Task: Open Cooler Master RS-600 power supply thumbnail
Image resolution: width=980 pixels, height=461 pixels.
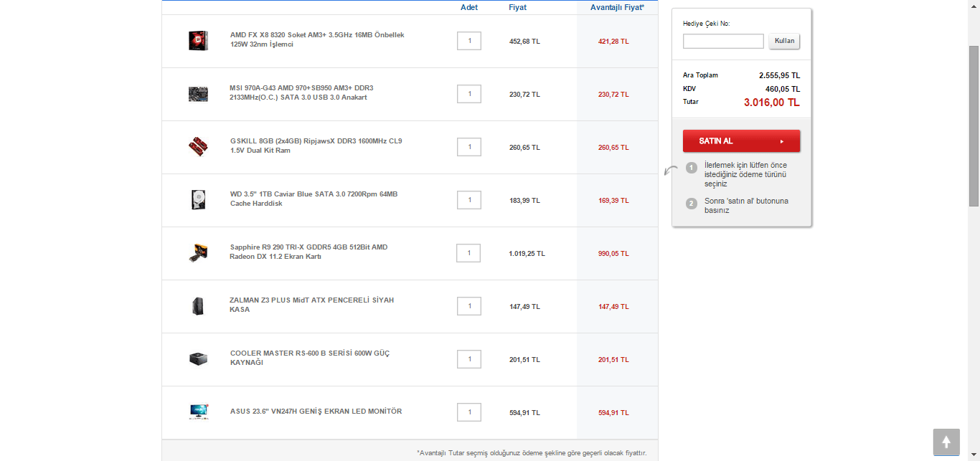Action: tap(198, 358)
